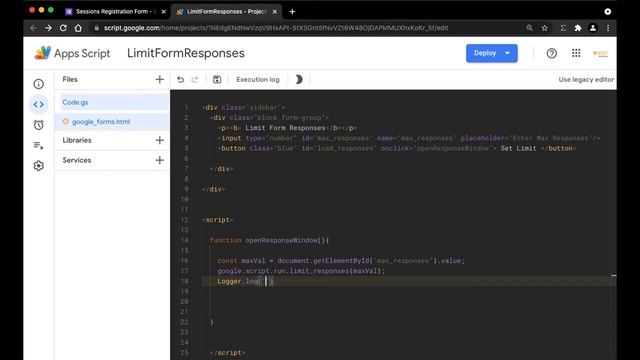Add a new file with Files plus

click(160, 80)
